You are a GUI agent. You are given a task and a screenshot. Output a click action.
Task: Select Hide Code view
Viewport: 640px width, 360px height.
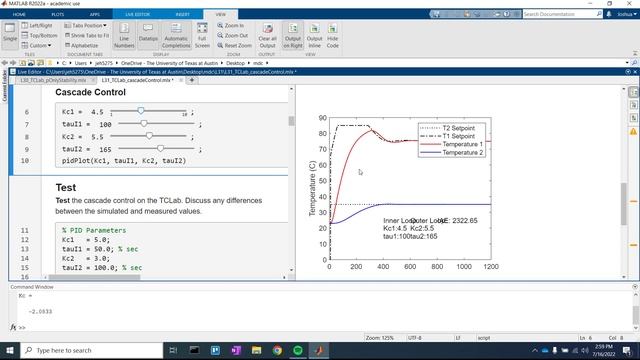coord(333,35)
